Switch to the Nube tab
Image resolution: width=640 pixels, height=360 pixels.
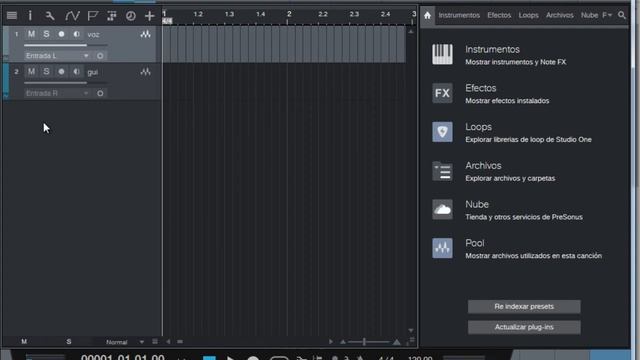(x=589, y=15)
